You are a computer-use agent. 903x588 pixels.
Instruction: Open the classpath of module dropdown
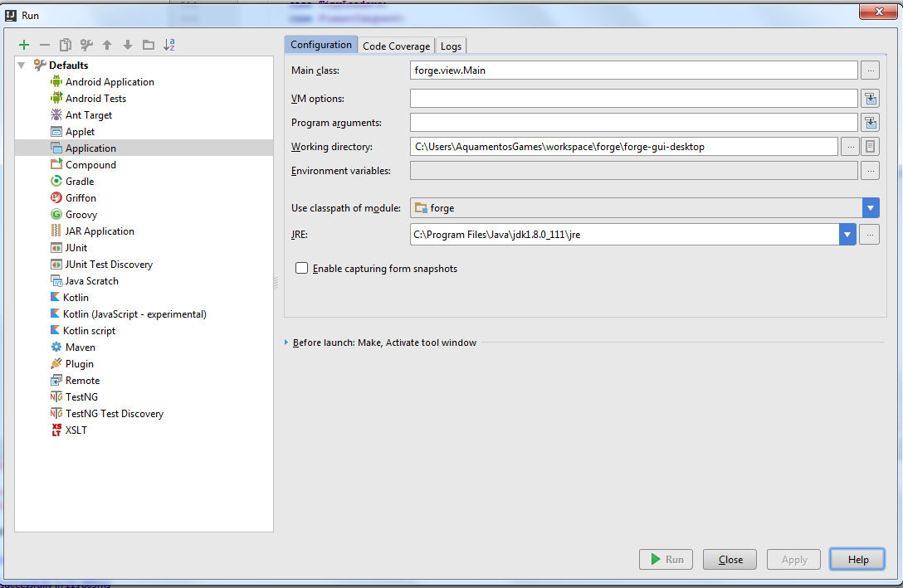(870, 208)
